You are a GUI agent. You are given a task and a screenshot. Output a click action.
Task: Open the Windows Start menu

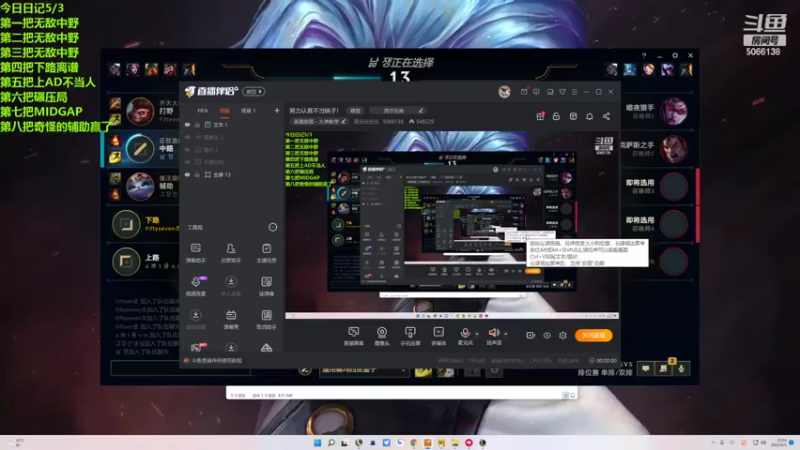(x=317, y=443)
